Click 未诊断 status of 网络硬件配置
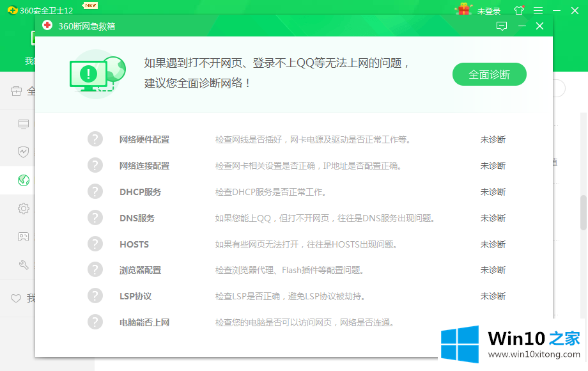Screen dimensions: 588x371 click(493, 139)
